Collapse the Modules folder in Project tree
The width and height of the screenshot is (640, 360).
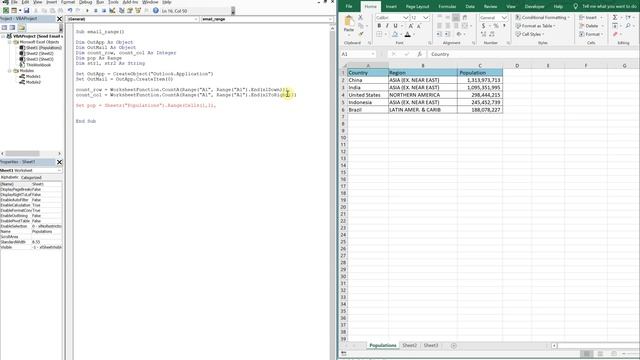(x=9, y=71)
